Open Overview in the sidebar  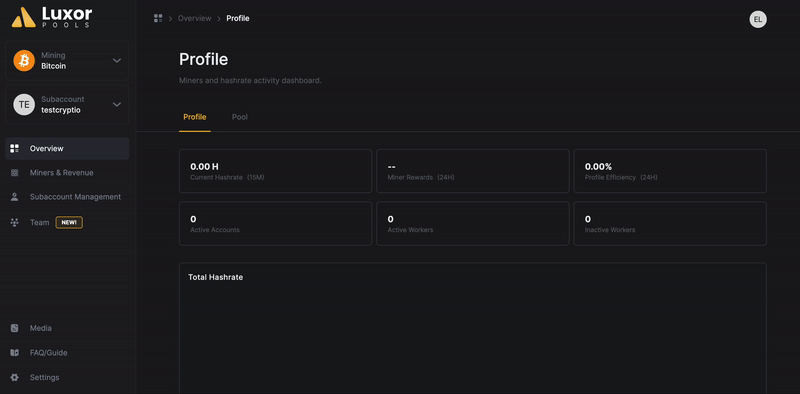pyautogui.click(x=67, y=149)
